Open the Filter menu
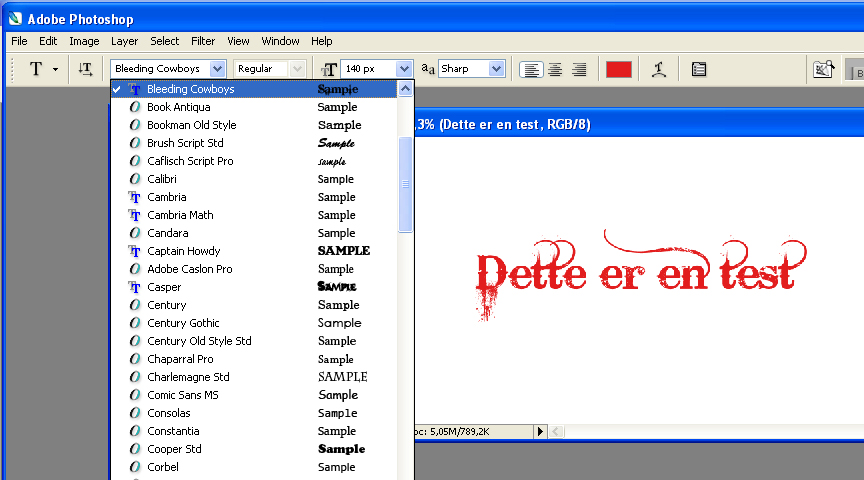The height and width of the screenshot is (480, 864). point(203,41)
